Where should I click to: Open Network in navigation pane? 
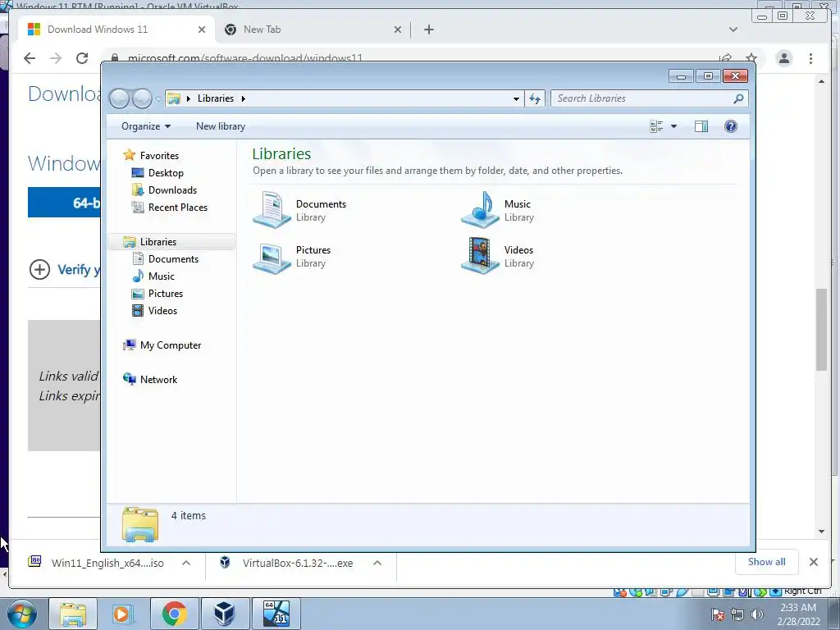coord(158,379)
